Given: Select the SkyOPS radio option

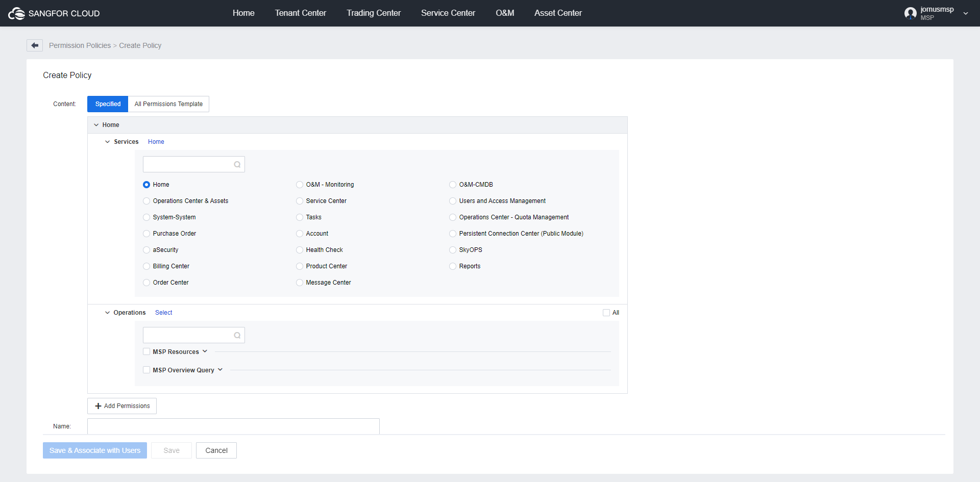Looking at the screenshot, I should coord(453,250).
